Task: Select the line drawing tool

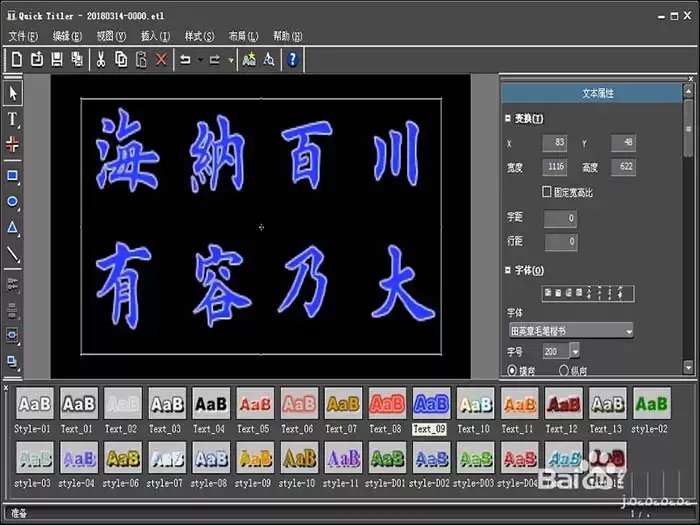Action: pos(12,254)
